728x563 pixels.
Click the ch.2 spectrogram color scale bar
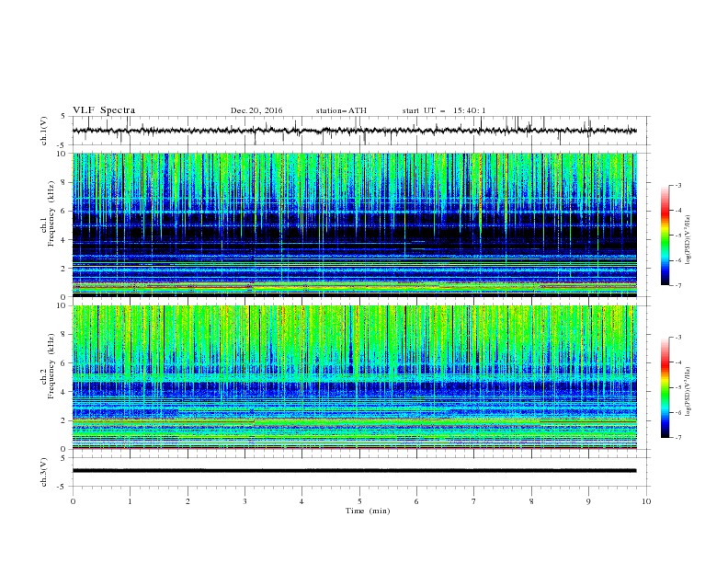665,387
